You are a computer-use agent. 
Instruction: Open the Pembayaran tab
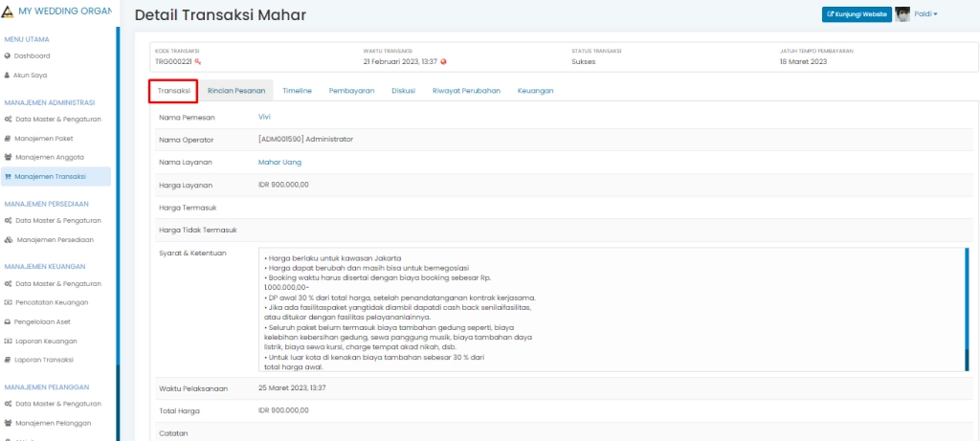[351, 91]
